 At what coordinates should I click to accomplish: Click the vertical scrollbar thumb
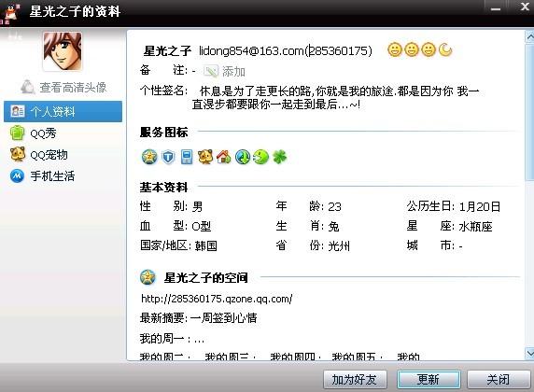[x=529, y=111]
